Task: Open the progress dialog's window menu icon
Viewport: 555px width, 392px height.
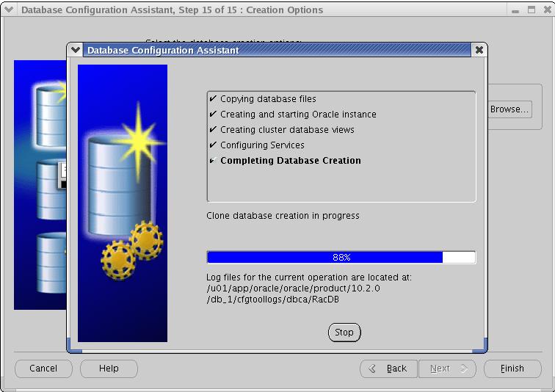Action: 76,50
